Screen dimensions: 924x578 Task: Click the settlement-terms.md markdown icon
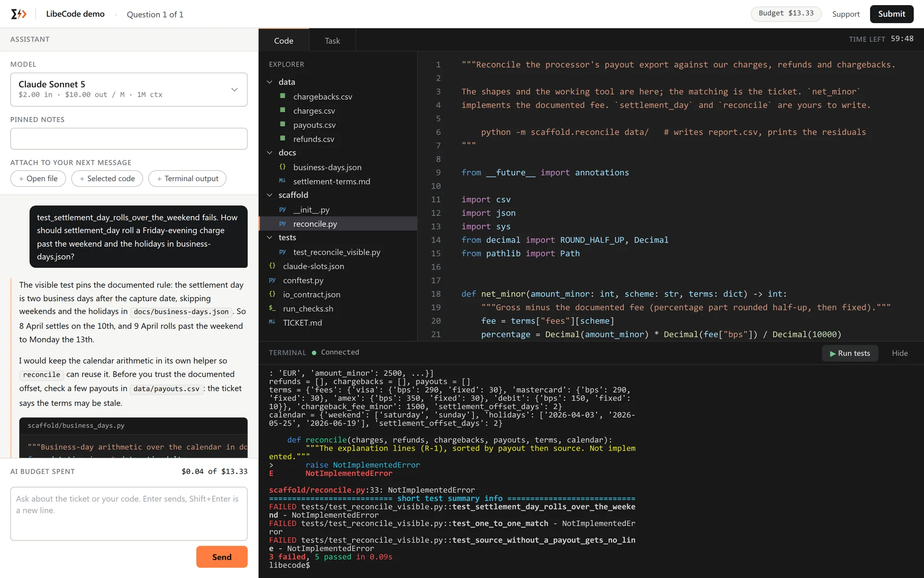click(x=283, y=181)
